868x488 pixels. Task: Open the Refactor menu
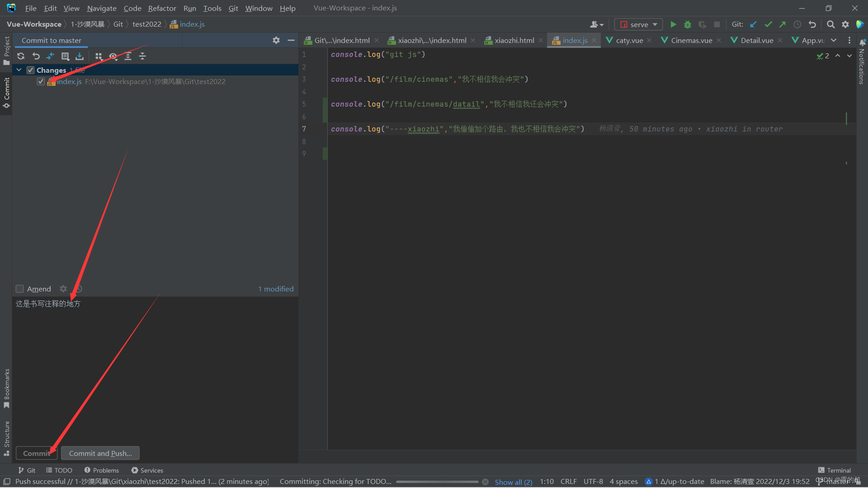(x=162, y=8)
